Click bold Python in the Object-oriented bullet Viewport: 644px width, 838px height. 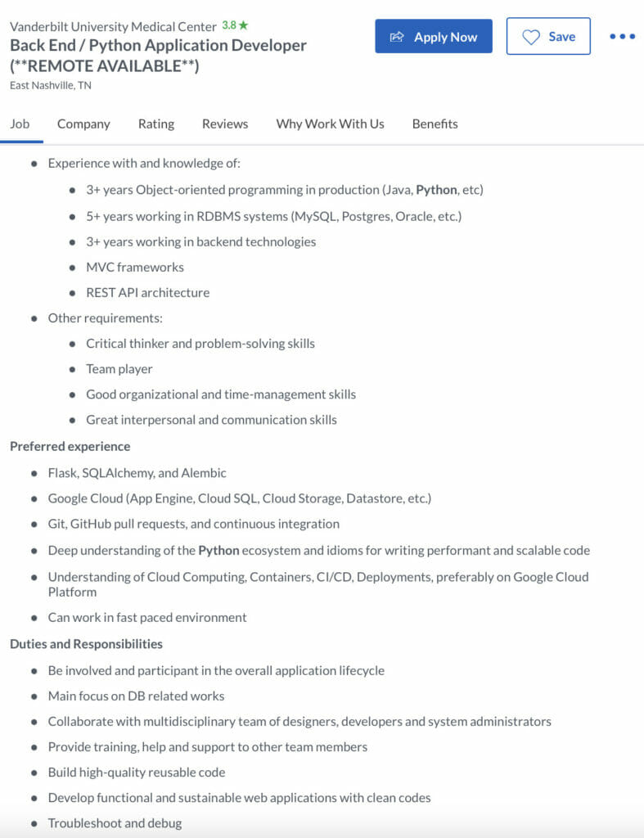(436, 190)
